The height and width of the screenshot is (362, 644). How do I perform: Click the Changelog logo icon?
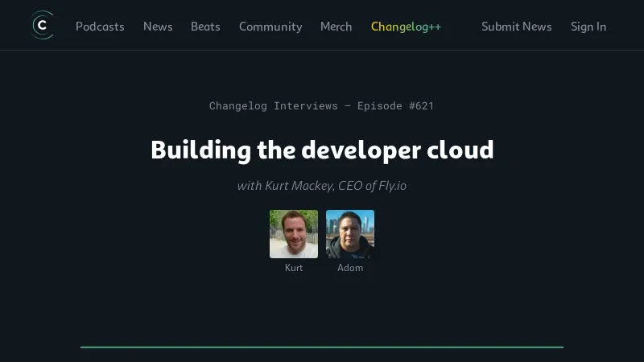tap(42, 26)
